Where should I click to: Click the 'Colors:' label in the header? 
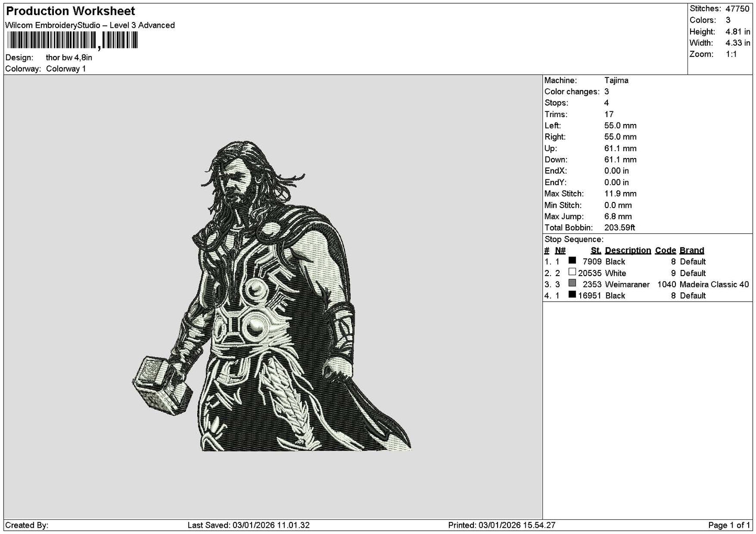pyautogui.click(x=703, y=20)
